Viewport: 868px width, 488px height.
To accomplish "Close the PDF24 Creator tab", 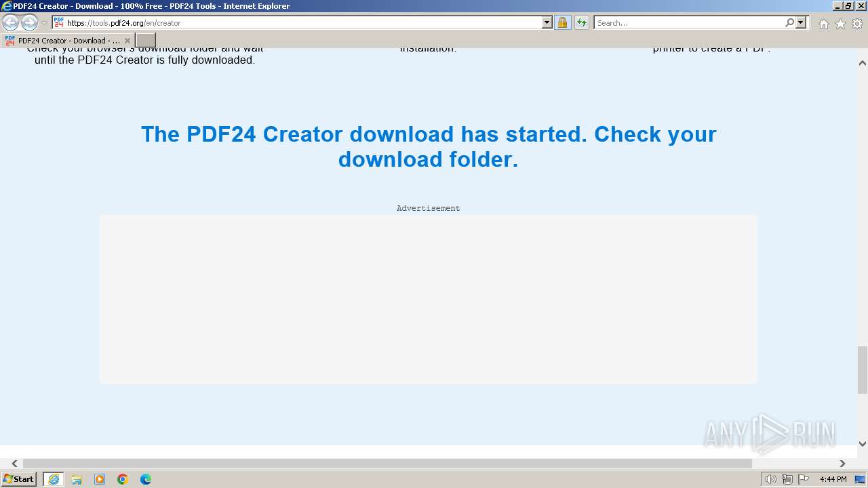I will pos(127,41).
